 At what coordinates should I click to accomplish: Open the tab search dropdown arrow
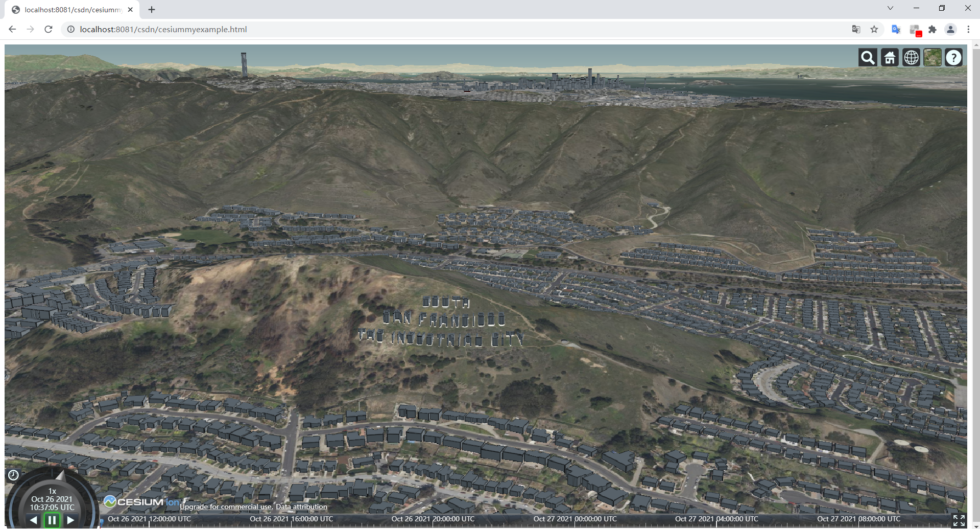point(890,8)
